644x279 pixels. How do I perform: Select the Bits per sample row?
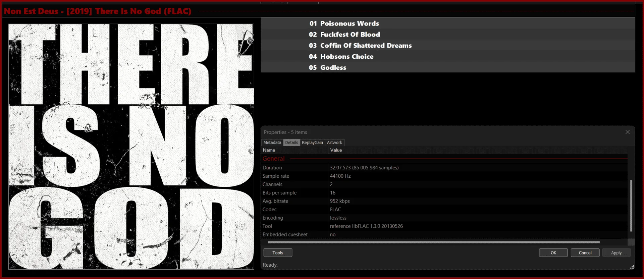444,193
